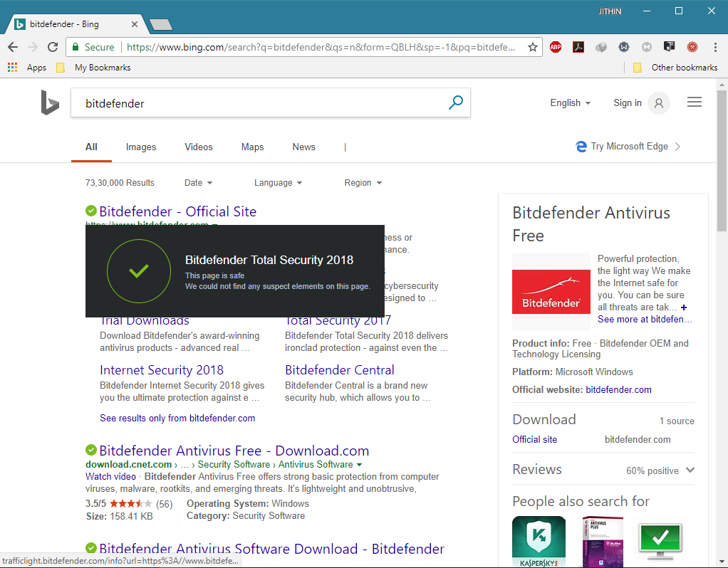Go back using the browser back arrow
This screenshot has height=568, width=728.
point(13,47)
